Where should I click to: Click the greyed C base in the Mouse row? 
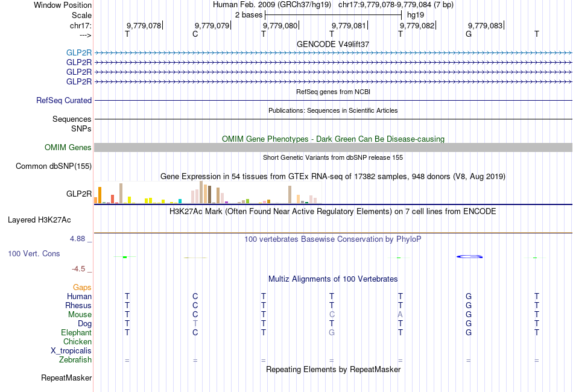coord(332,315)
